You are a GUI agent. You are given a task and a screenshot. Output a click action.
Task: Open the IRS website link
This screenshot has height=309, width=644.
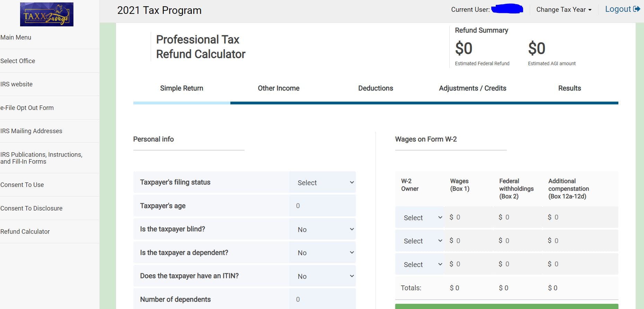[17, 84]
